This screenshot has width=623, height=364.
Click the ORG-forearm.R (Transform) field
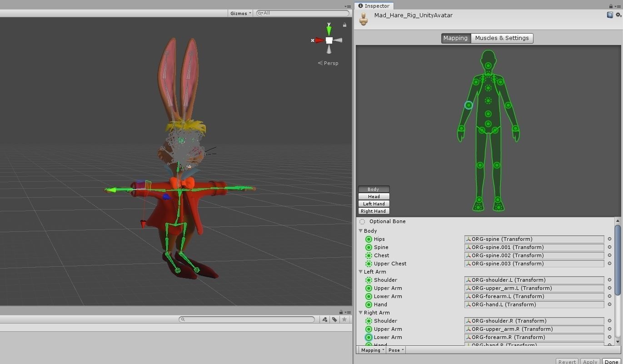click(x=534, y=337)
